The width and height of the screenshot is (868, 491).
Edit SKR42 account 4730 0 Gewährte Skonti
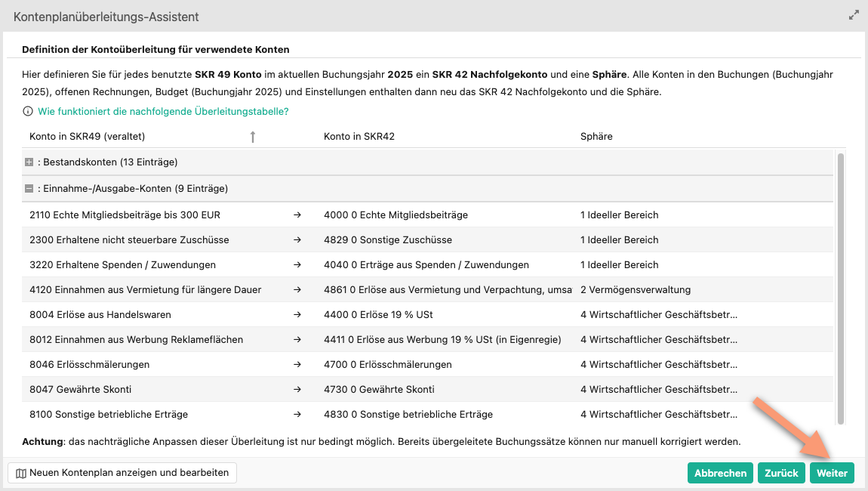379,390
